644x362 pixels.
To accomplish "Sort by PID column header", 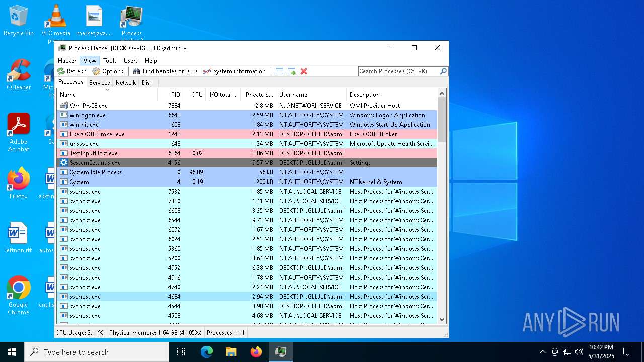I will (x=170, y=95).
